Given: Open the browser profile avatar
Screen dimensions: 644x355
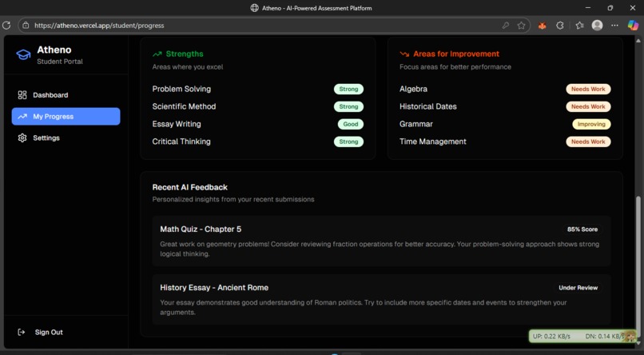Looking at the screenshot, I should tap(597, 25).
